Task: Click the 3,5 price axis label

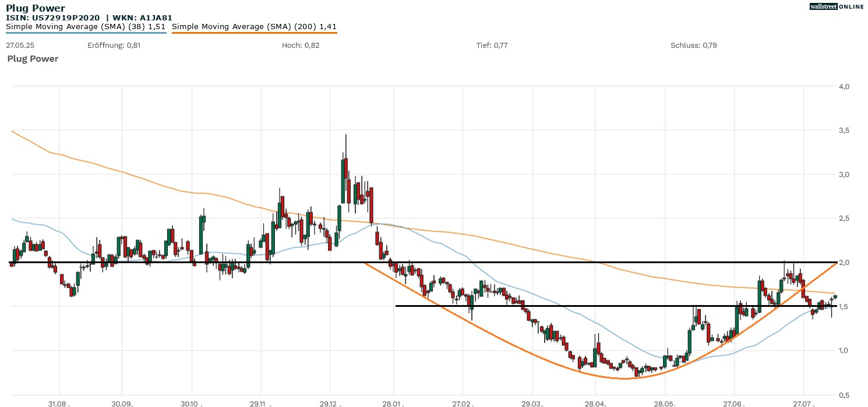Action: click(844, 130)
